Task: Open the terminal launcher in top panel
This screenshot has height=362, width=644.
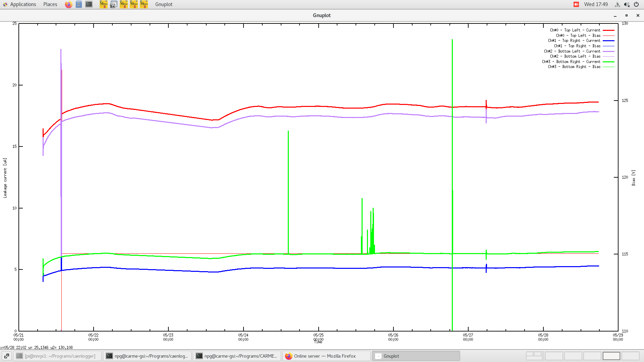Action: point(89,4)
